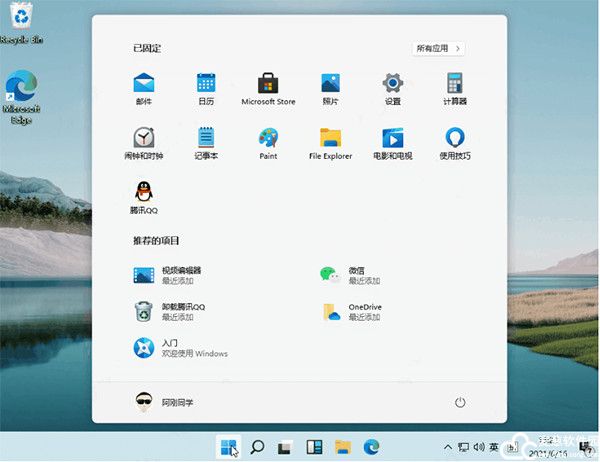Open the 照片 (Photos) app
Viewport: 600px width, 462px height.
pos(330,84)
